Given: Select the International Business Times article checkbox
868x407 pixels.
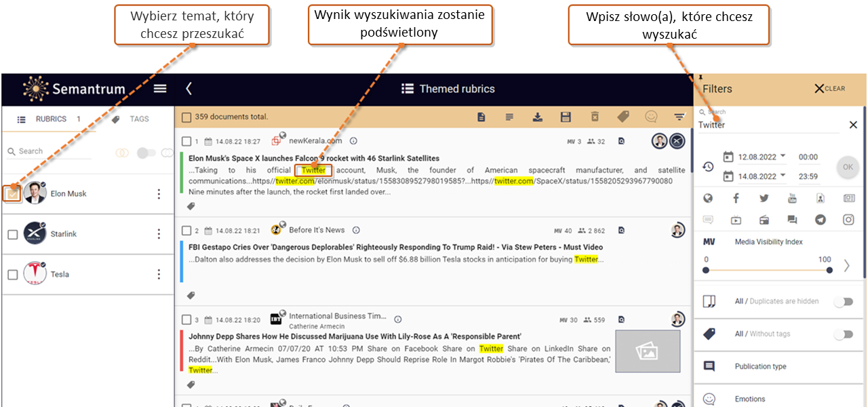Looking at the screenshot, I should point(186,319).
